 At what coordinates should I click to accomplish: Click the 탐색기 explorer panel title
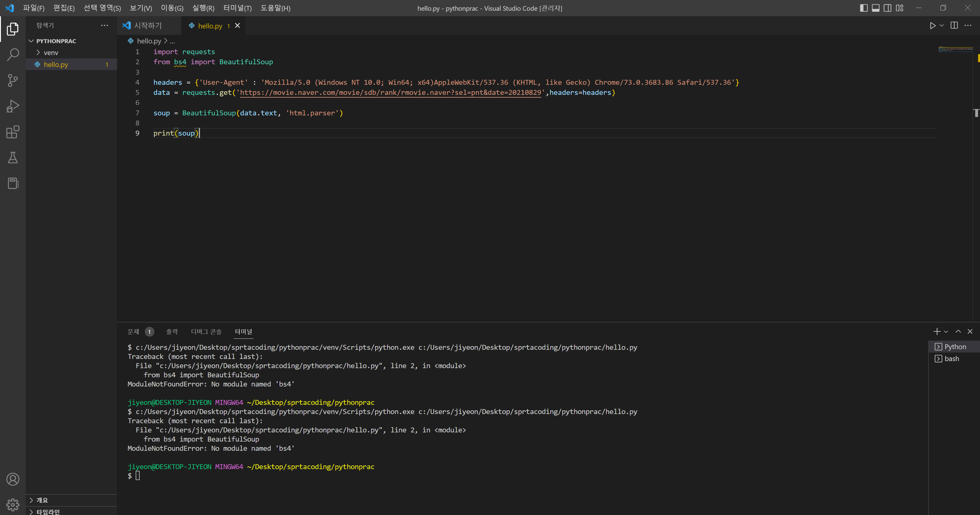coord(45,25)
